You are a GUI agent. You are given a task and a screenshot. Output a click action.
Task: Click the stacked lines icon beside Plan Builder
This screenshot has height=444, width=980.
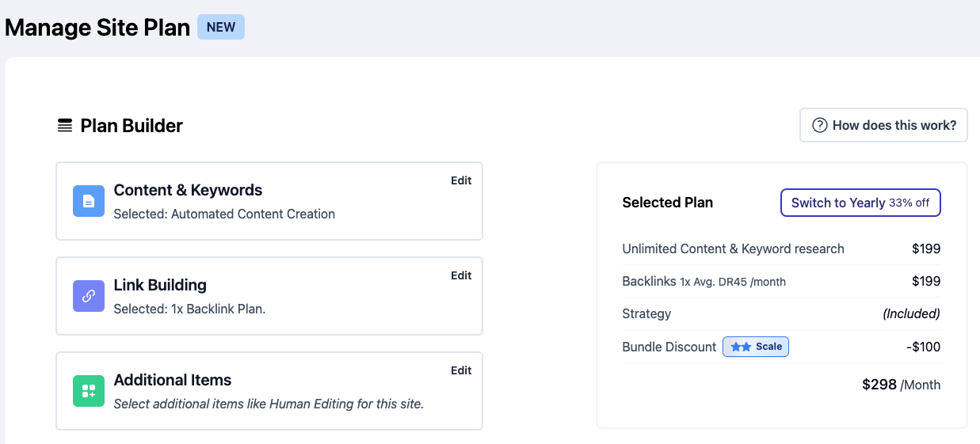point(65,126)
